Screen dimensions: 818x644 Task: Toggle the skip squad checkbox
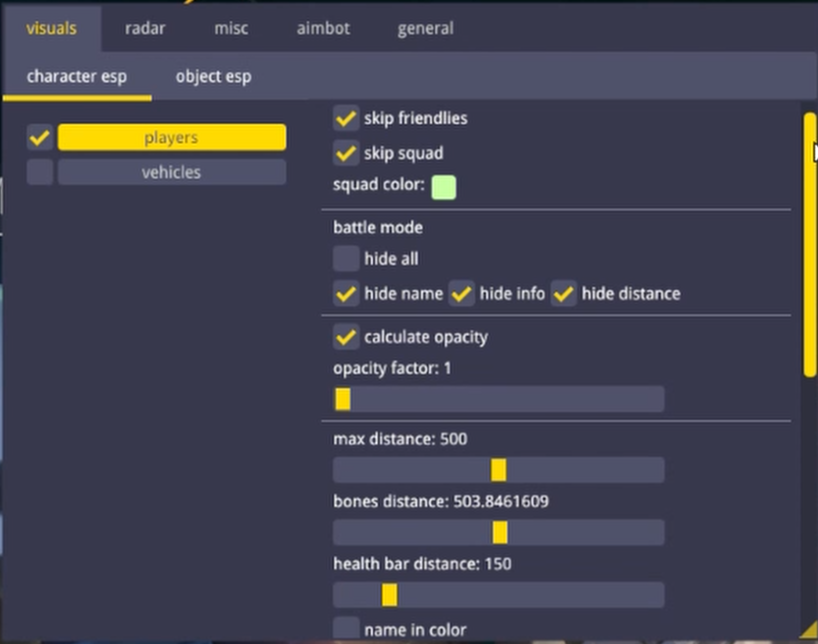346,153
